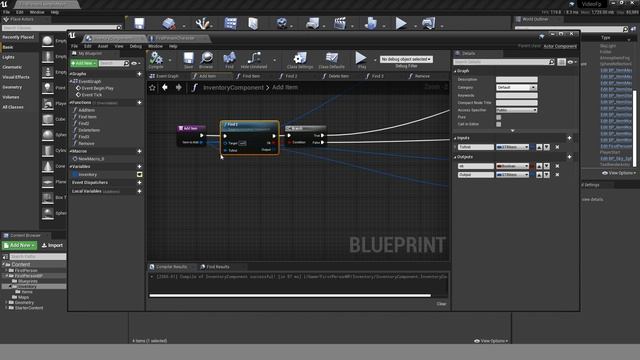640x360 pixels.
Task: Open the Marketplace icon in the main toolbar
Action: (253, 23)
